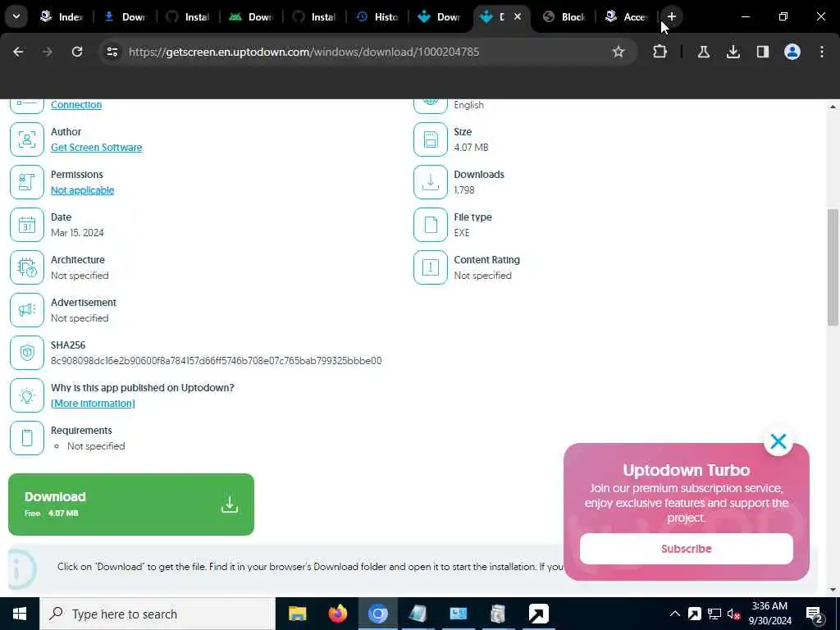Open the first Install GitHub tab
This screenshot has height=630, width=840.
click(188, 16)
